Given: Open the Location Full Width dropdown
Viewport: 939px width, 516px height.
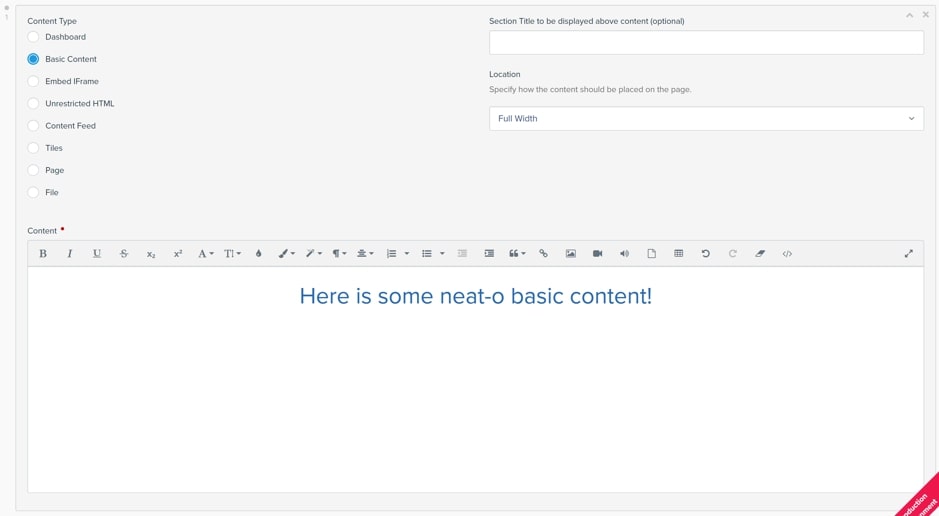Looking at the screenshot, I should 706,119.
